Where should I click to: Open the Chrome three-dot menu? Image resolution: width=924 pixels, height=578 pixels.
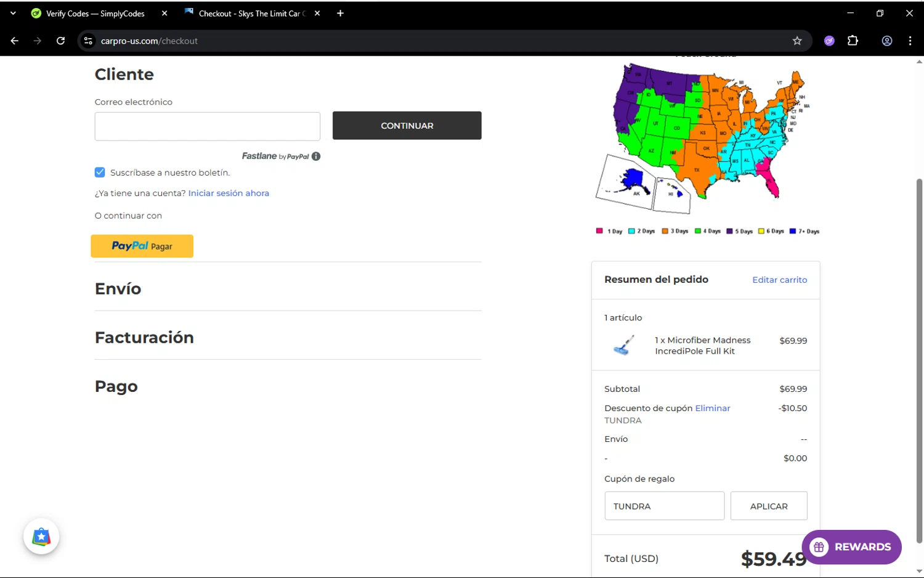pos(910,41)
